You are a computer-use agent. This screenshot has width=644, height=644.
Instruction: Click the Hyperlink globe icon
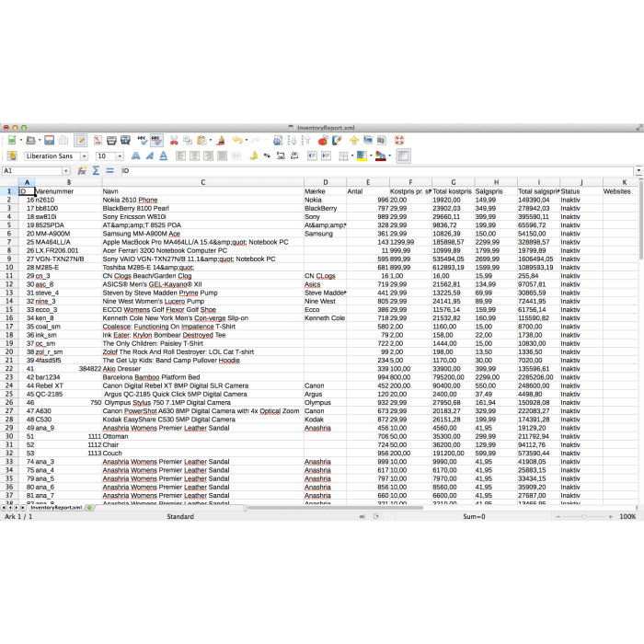(x=278, y=141)
